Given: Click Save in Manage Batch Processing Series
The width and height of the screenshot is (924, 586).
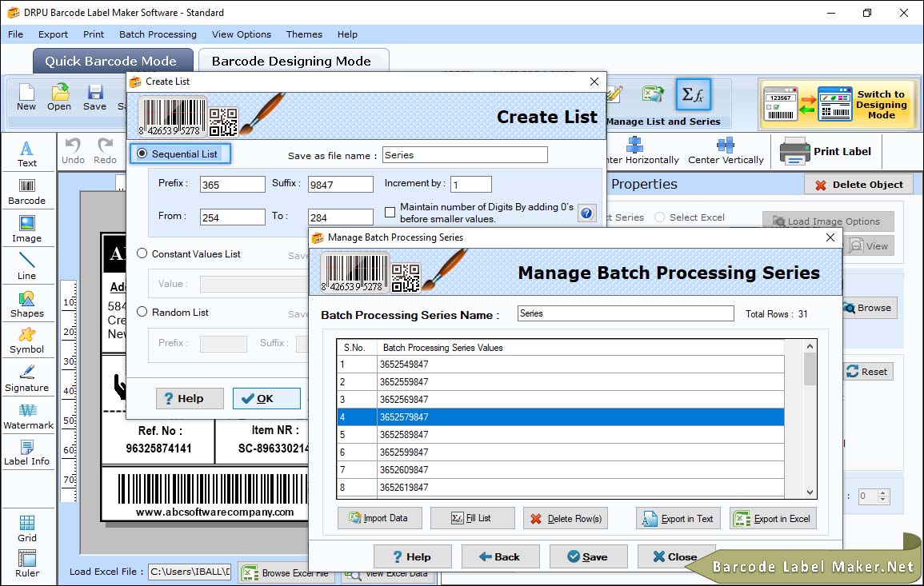Looking at the screenshot, I should (x=588, y=556).
